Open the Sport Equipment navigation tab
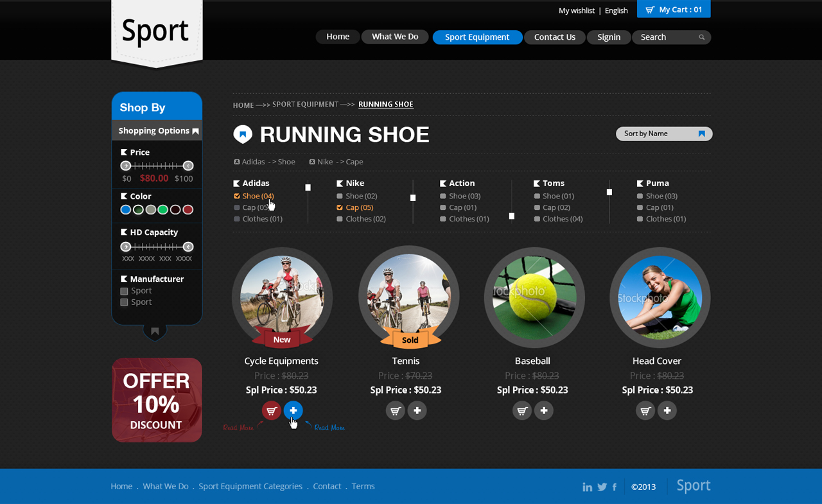Screen dimensions: 822x504 pyautogui.click(x=477, y=37)
